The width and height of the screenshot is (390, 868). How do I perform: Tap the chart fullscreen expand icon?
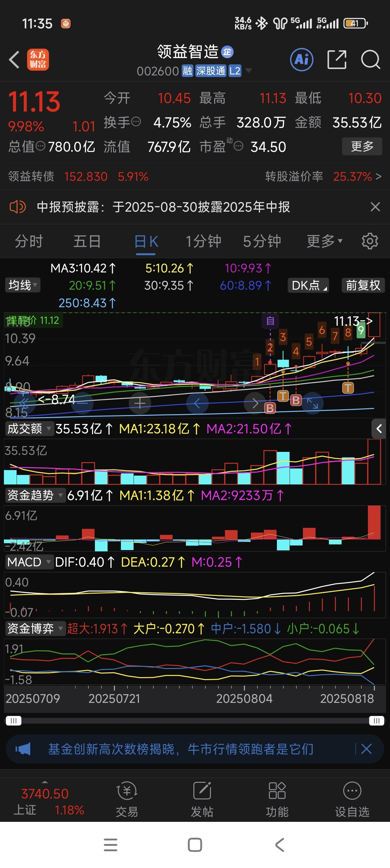[x=313, y=403]
